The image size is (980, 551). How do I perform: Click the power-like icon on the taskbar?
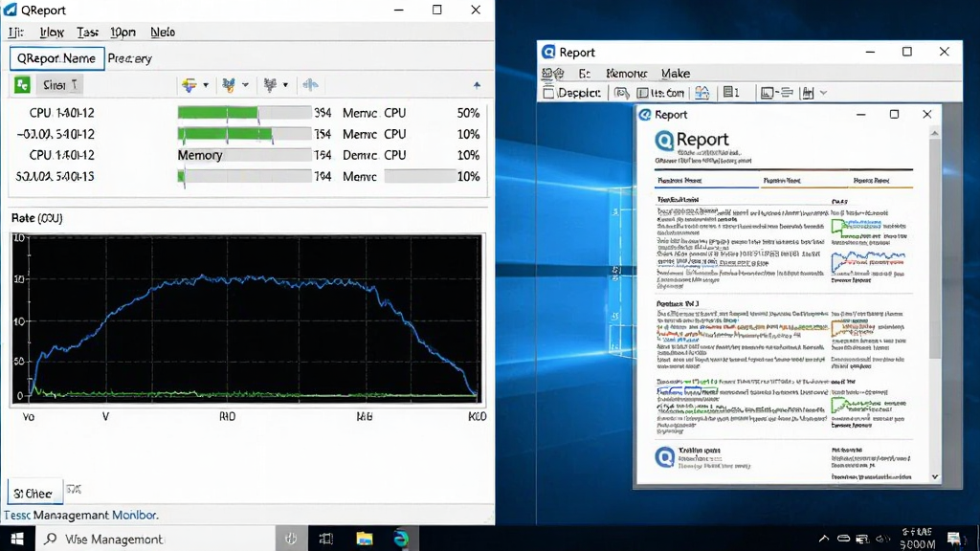coord(291,539)
